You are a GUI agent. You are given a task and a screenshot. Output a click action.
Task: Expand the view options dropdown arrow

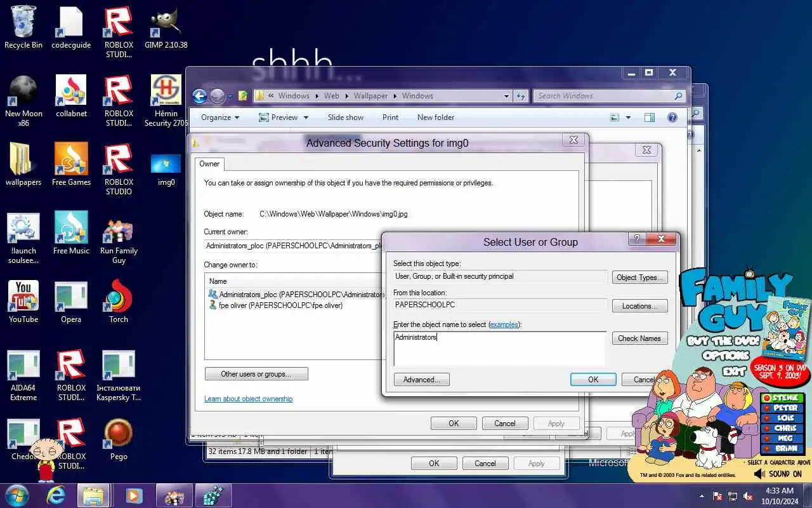pyautogui.click(x=628, y=117)
